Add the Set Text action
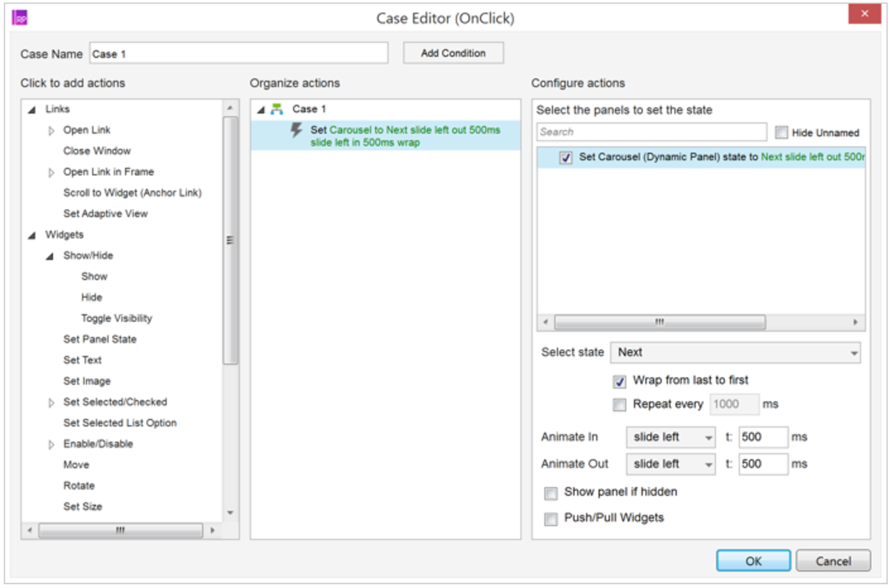 (x=82, y=360)
